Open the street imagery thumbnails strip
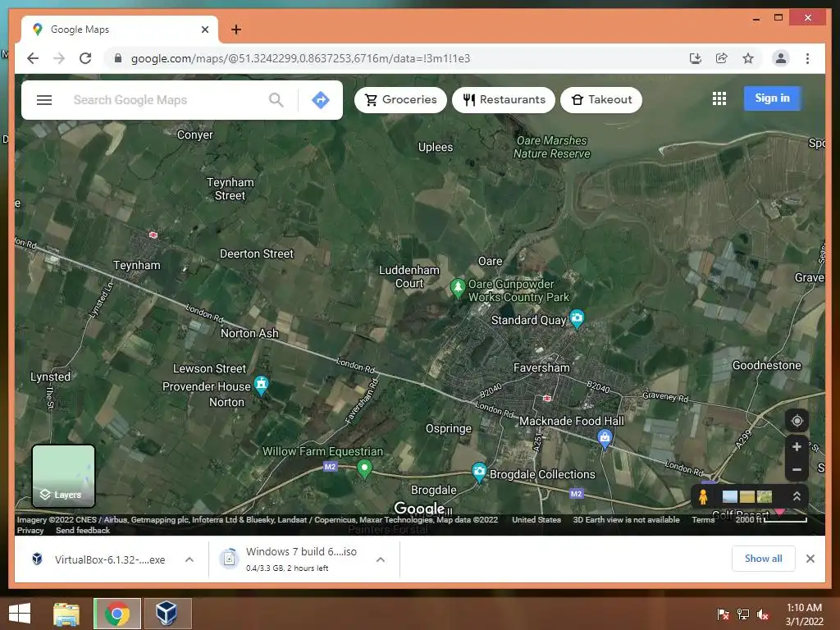This screenshot has height=630, width=840. tap(746, 496)
